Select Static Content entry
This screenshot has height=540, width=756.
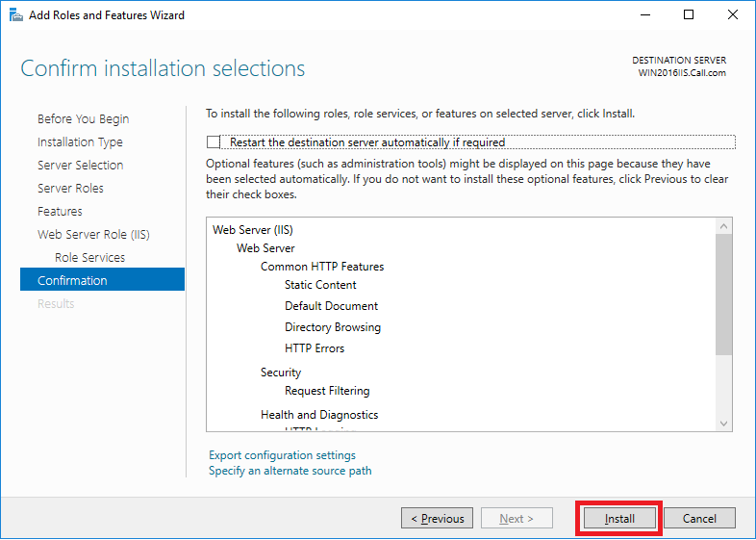click(x=320, y=285)
